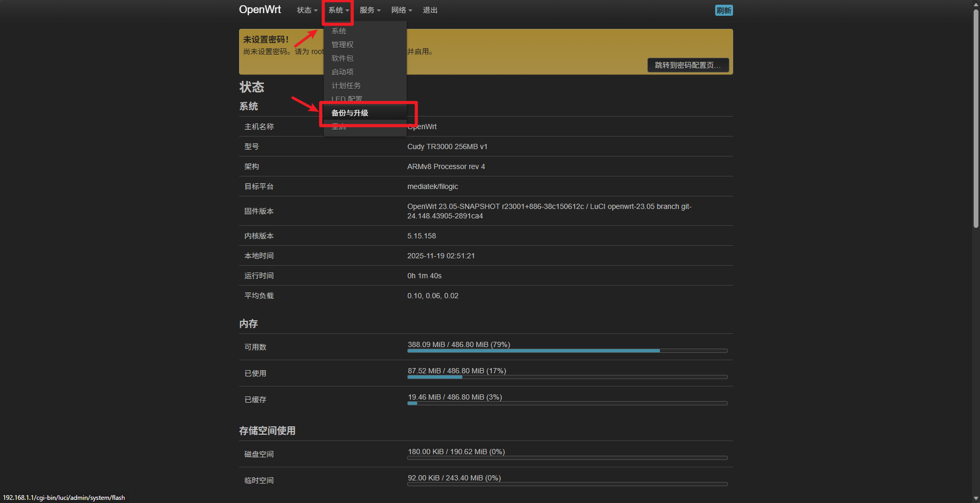Open 计划任务 from the dropdown
This screenshot has height=503, width=980.
click(346, 86)
